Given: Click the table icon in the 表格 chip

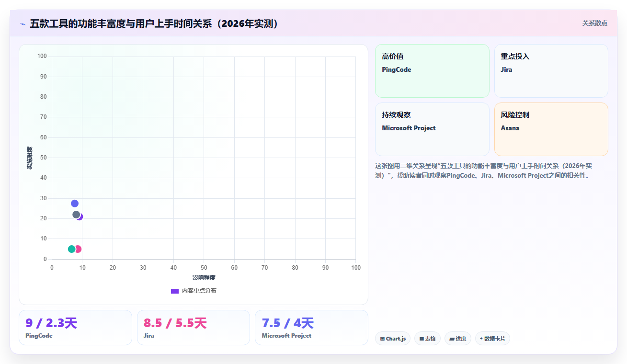Looking at the screenshot, I should (422, 339).
